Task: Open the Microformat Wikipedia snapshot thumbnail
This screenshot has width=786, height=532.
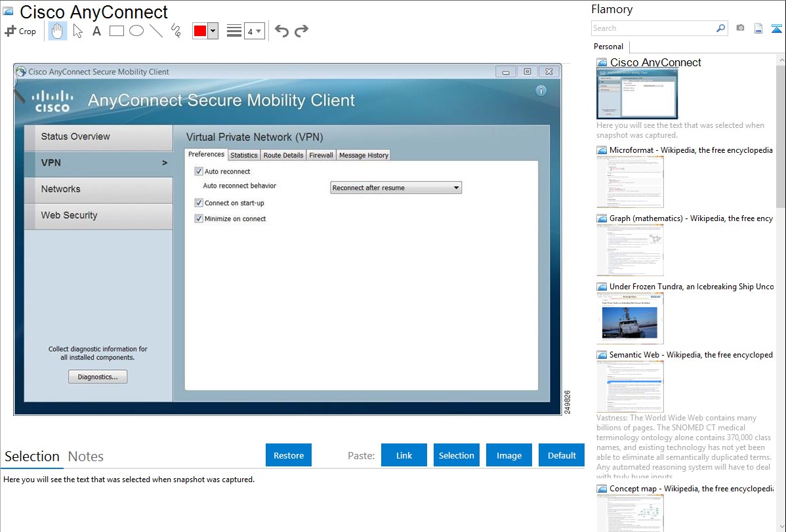Action: 630,182
